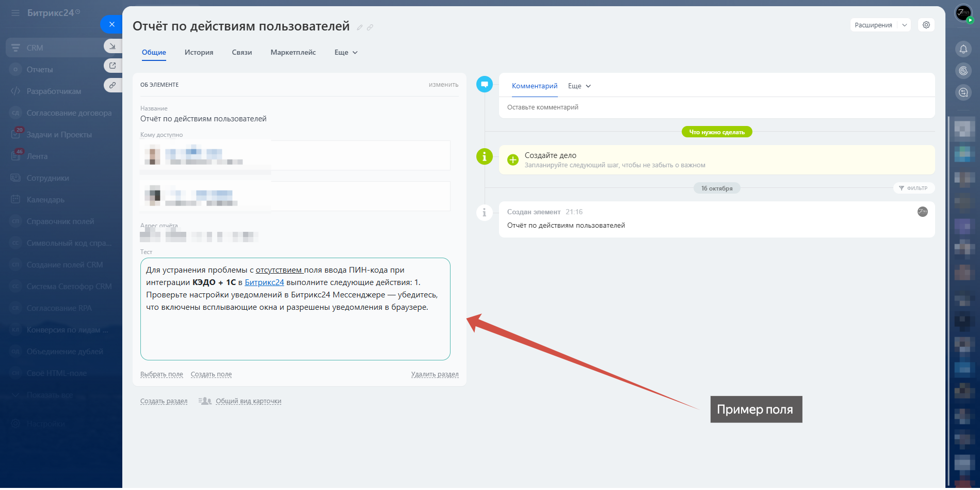Click the Создайте дело heading
This screenshot has height=490, width=980.
click(551, 155)
